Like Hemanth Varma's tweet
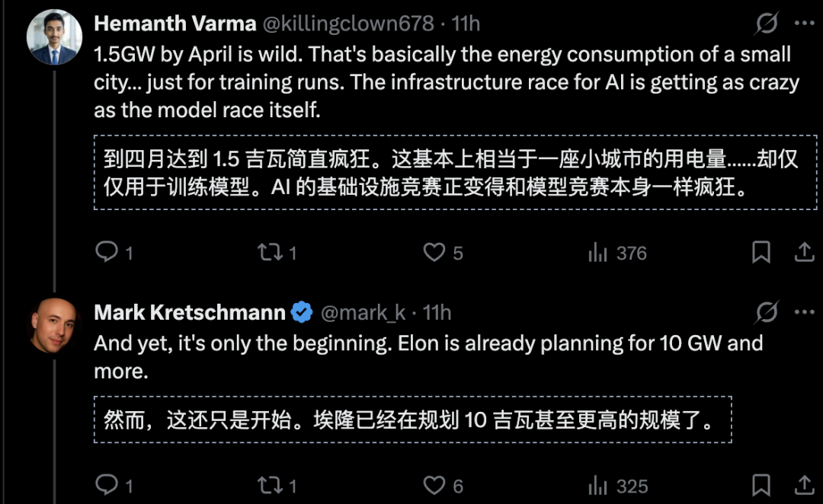 (x=434, y=251)
